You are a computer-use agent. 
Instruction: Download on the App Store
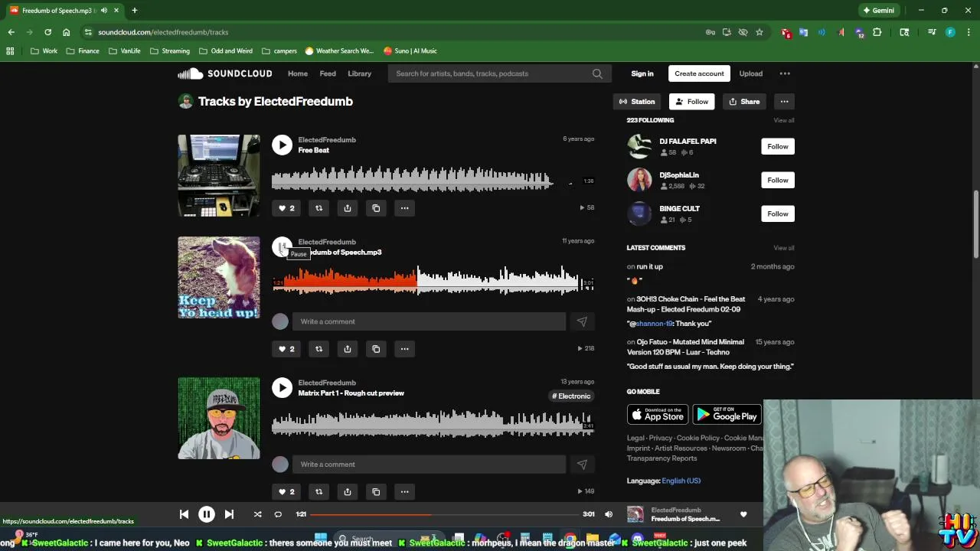point(658,415)
